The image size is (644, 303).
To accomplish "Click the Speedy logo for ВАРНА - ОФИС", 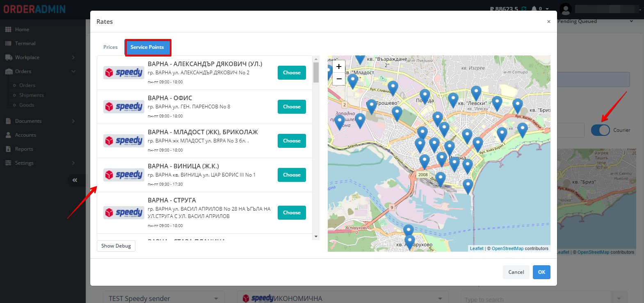I will [x=123, y=107].
